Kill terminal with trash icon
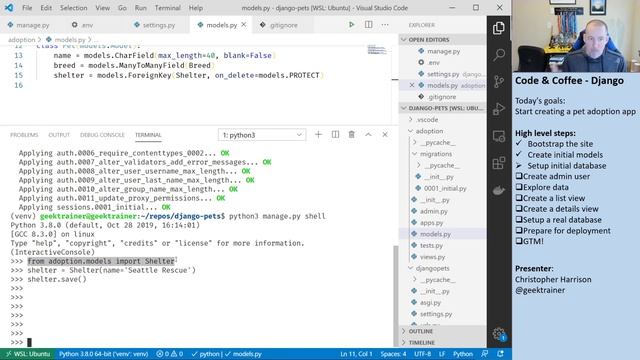 351,135
